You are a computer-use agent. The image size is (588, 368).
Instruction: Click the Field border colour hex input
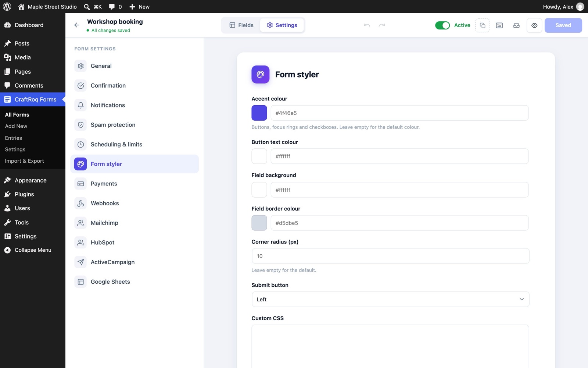[399, 223]
